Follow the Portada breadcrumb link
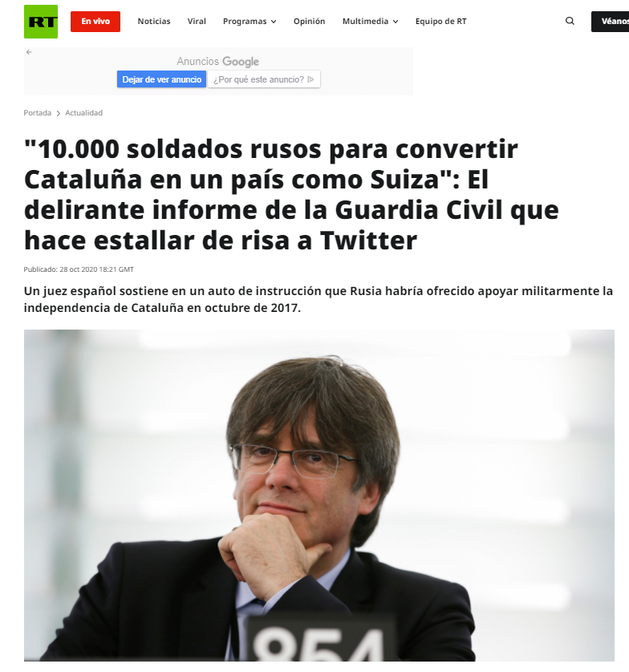This screenshot has width=629, height=672. tap(37, 113)
